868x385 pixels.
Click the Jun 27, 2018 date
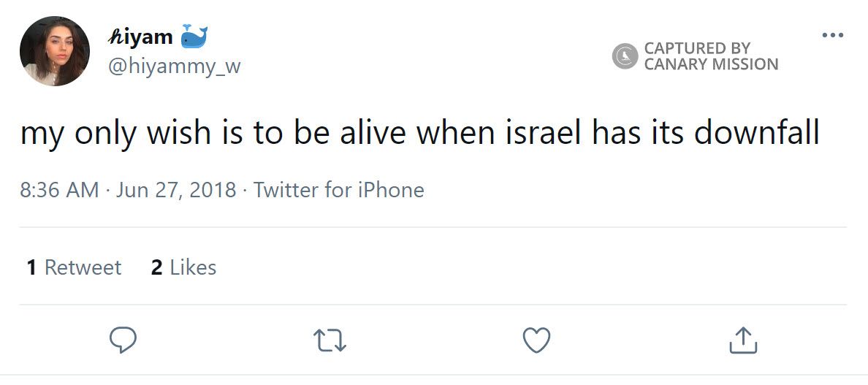tap(176, 190)
